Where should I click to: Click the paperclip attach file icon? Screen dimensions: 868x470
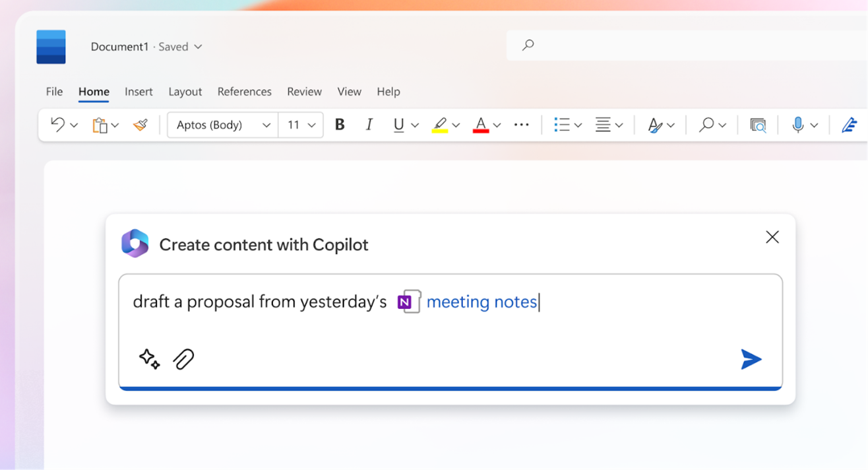tap(184, 359)
